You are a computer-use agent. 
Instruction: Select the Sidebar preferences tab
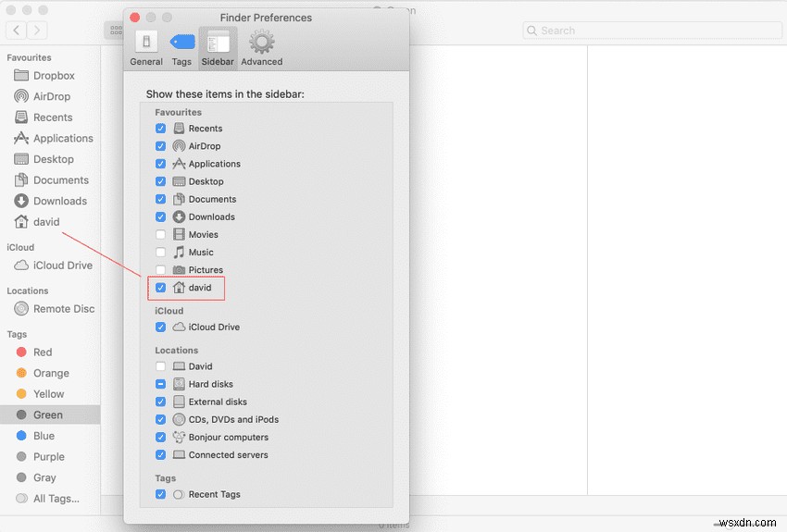coord(218,48)
